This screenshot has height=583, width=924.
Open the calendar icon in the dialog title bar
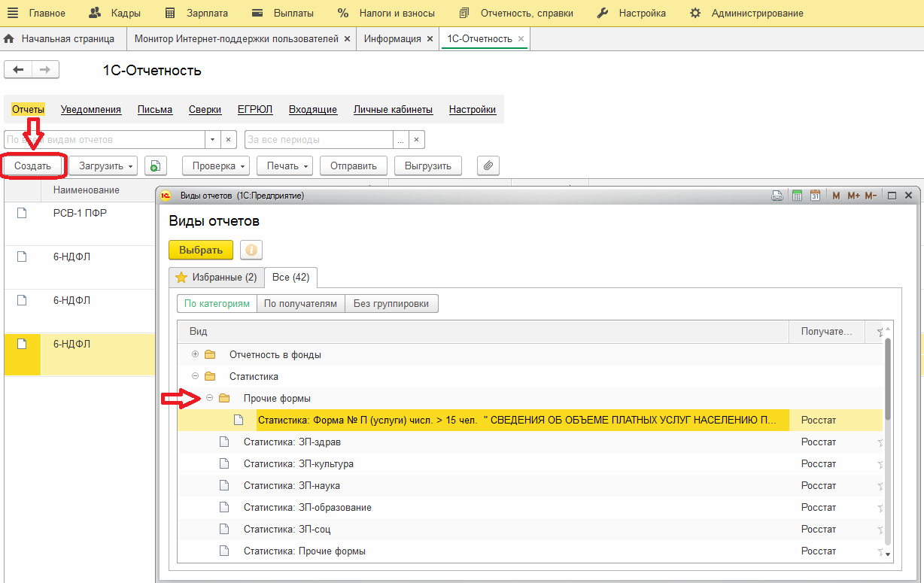pyautogui.click(x=815, y=196)
